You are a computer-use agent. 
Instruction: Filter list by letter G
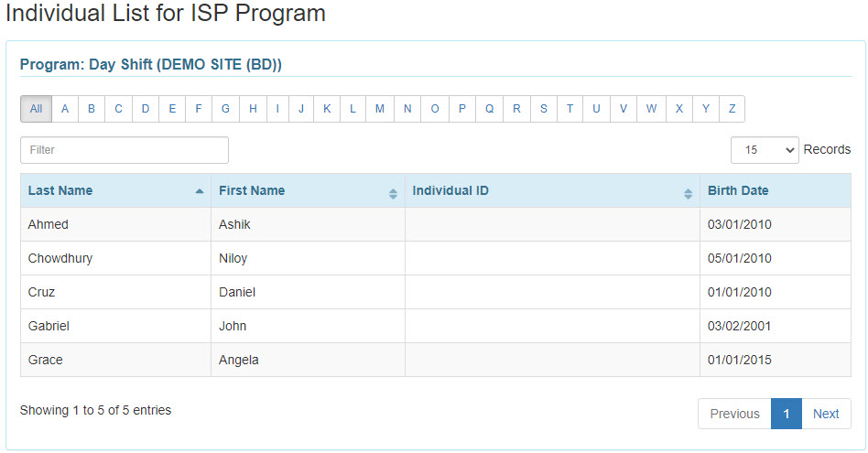click(x=225, y=109)
